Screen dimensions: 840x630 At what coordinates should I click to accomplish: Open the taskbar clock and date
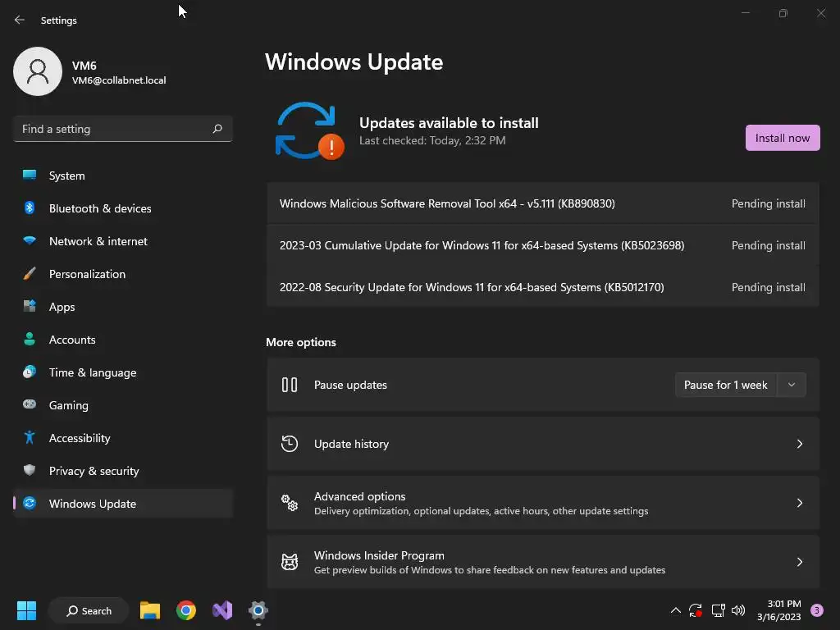(779, 610)
